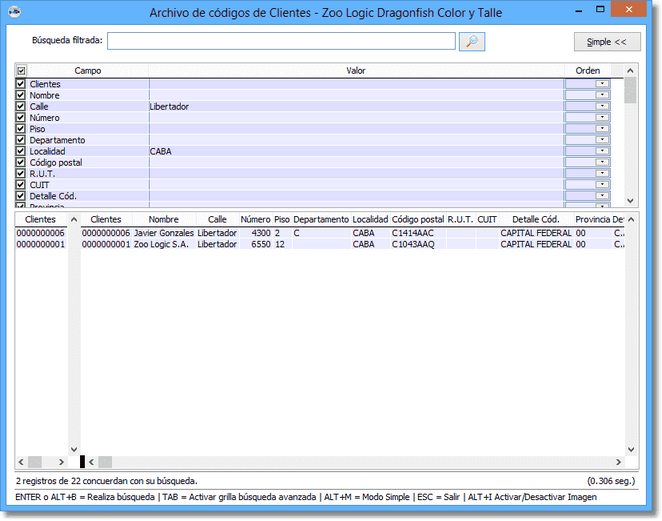Image resolution: width=662 pixels, height=521 pixels.
Task: Click the Localidad value cell containing CABA
Action: click(x=356, y=151)
